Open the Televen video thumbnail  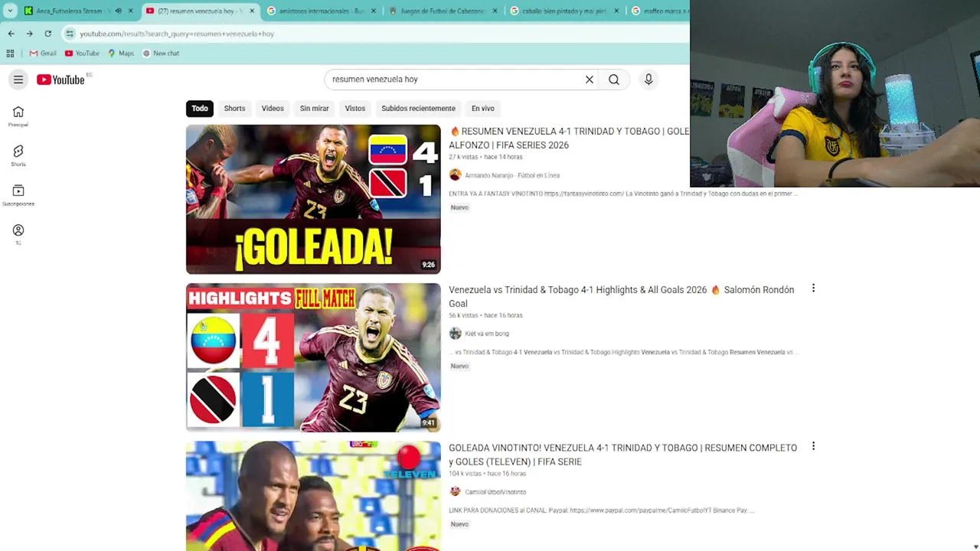(313, 496)
